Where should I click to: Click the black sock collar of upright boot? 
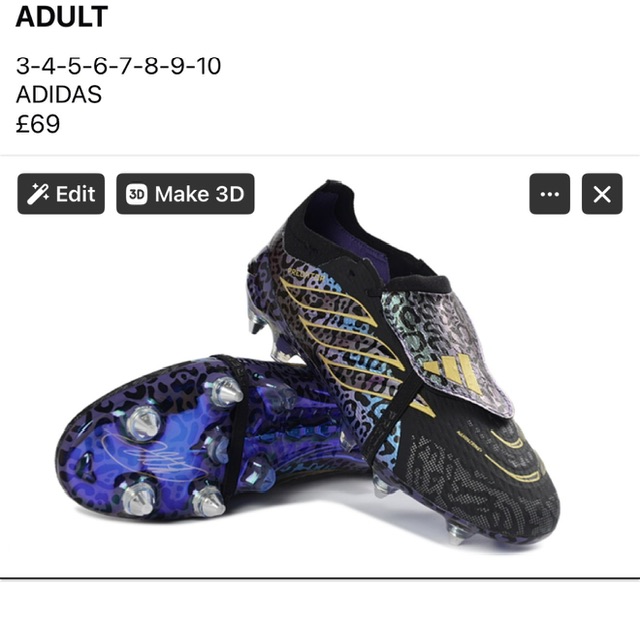[x=347, y=229]
